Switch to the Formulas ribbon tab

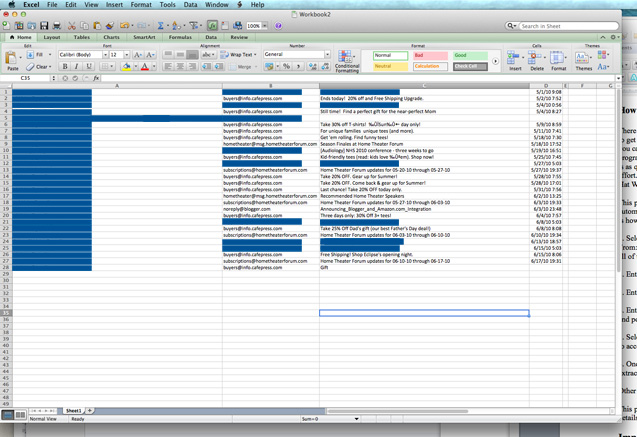[180, 37]
